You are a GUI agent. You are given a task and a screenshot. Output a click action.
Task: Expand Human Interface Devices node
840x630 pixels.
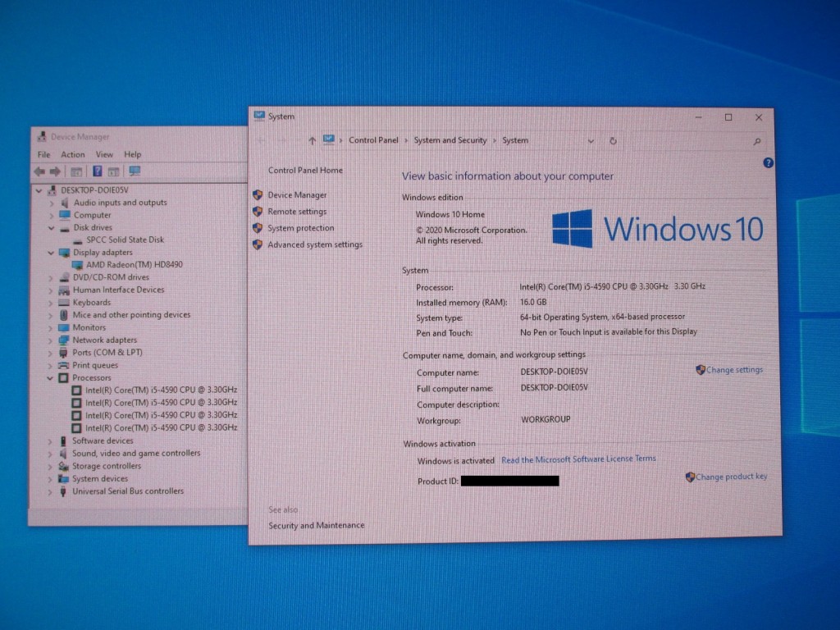(x=51, y=290)
